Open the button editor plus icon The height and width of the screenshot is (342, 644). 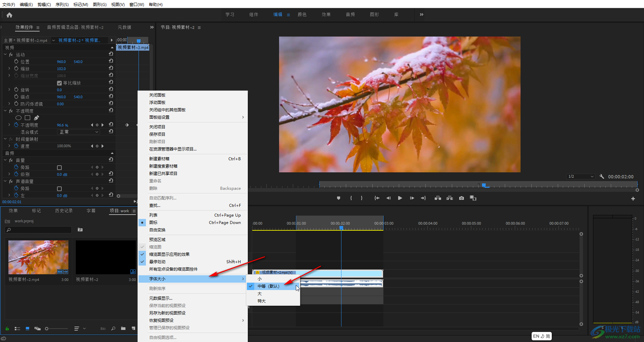[633, 199]
